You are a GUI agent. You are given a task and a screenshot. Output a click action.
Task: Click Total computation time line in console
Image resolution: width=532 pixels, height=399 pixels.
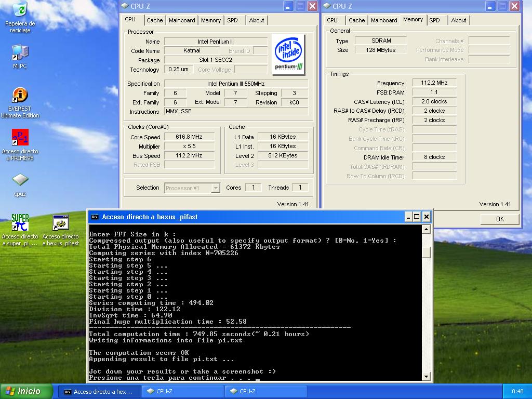tap(199, 334)
